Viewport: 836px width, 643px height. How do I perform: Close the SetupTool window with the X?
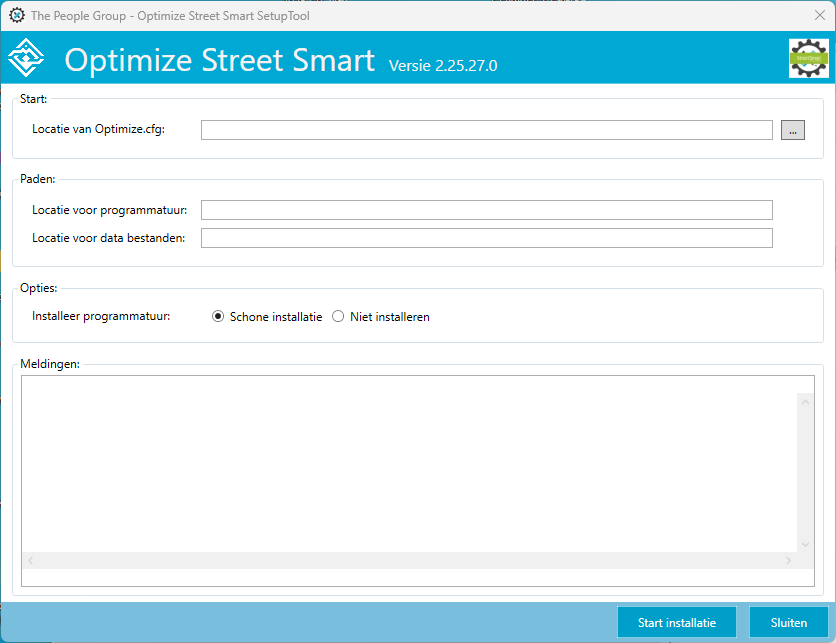[819, 15]
